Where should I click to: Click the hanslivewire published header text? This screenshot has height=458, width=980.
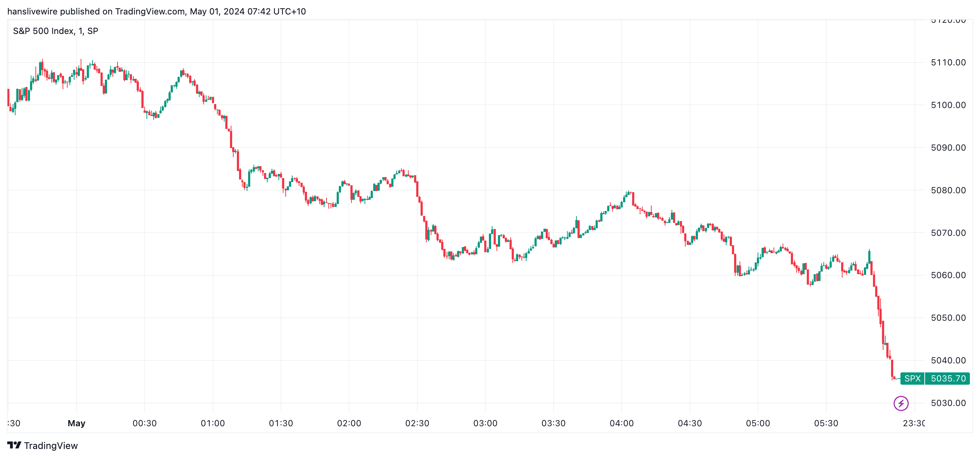(156, 12)
